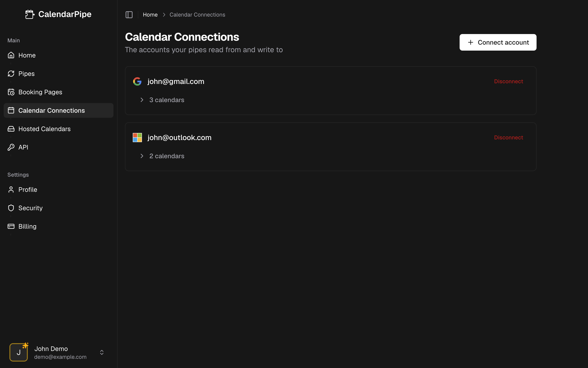
Task: Click the Home house icon in sidebar
Action: [11, 55]
